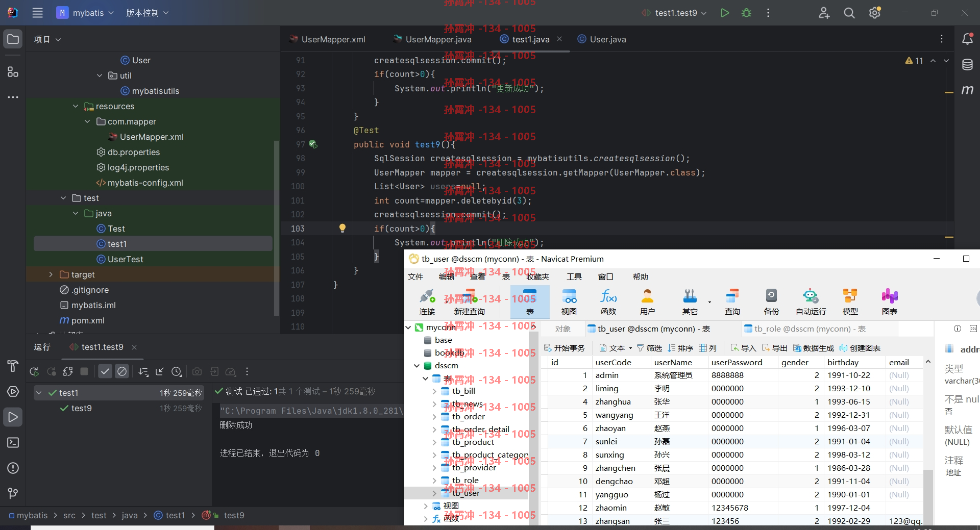Open the Structure tool window icon
This screenshot has width=980, height=530.
[13, 71]
